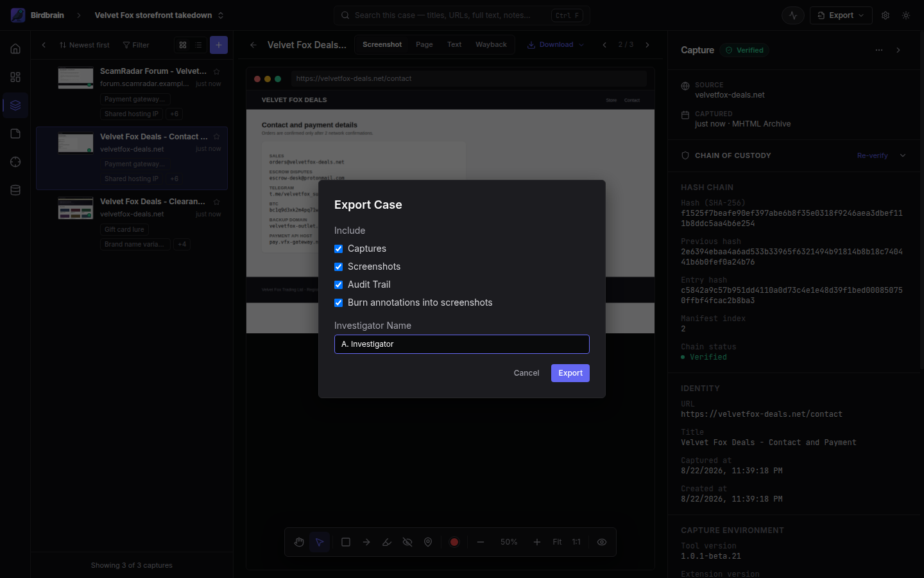Select the hand pan tool
This screenshot has width=924, height=578.
299,542
